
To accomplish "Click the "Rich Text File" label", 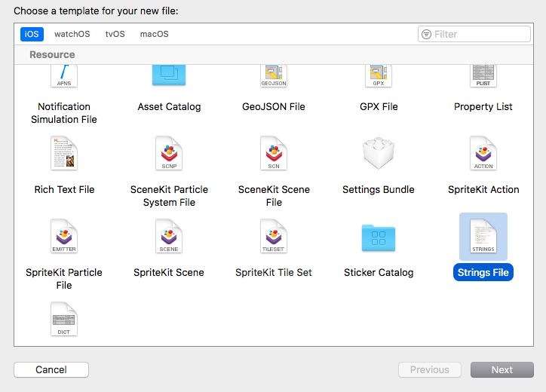I will (64, 189).
